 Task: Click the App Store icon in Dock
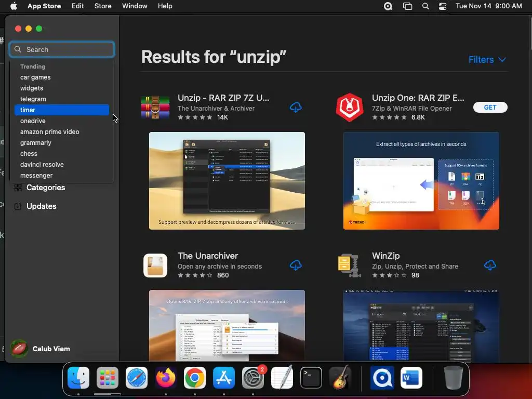point(224,378)
